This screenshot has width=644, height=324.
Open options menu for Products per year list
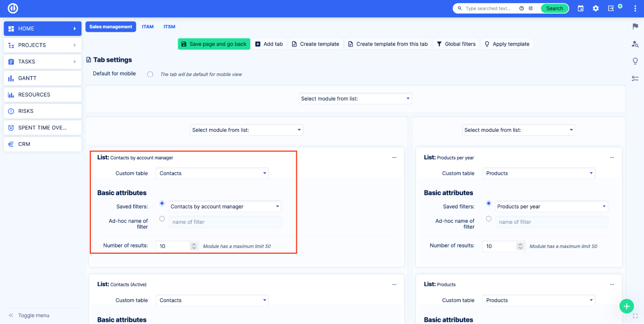pyautogui.click(x=612, y=157)
